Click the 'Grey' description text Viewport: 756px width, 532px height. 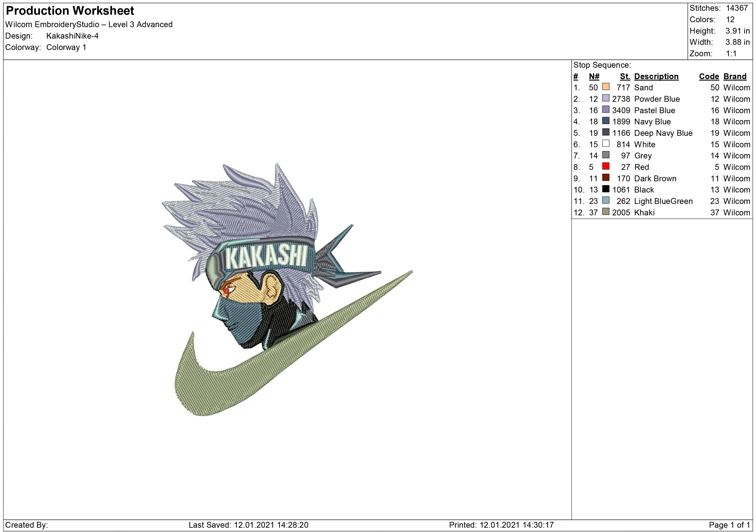point(643,156)
